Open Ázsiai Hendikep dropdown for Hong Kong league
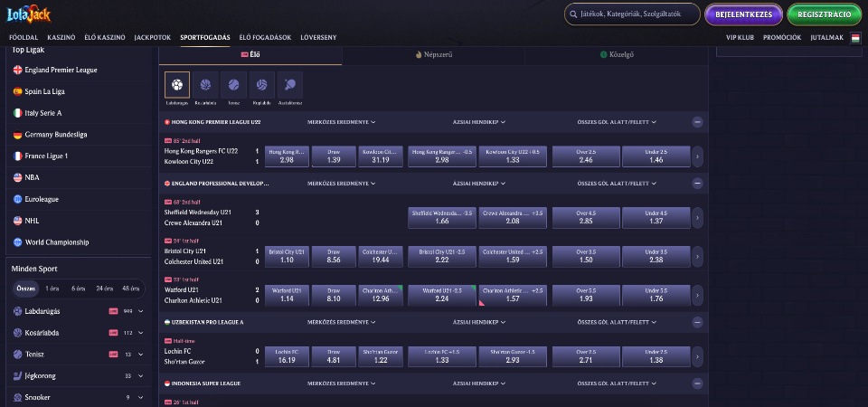868x407 pixels. point(478,121)
